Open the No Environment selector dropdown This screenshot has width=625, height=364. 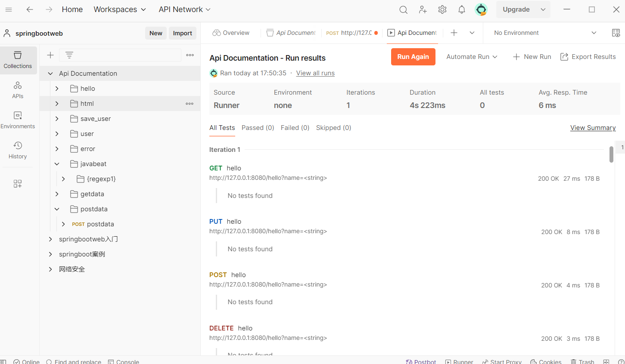pos(545,33)
